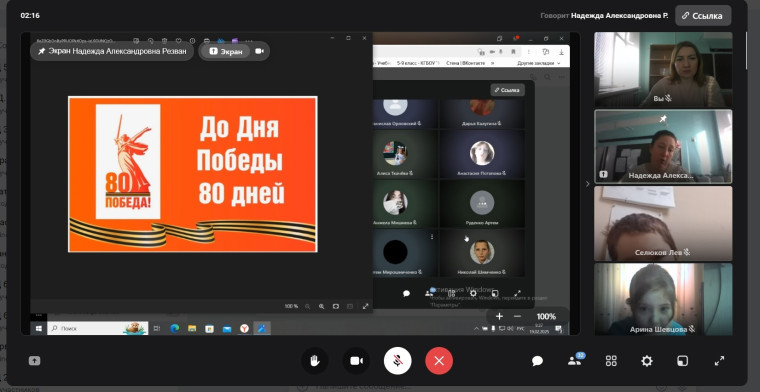The height and width of the screenshot is (392, 760).
Task: Reset zoom via 100% label
Action: pyautogui.click(x=546, y=316)
